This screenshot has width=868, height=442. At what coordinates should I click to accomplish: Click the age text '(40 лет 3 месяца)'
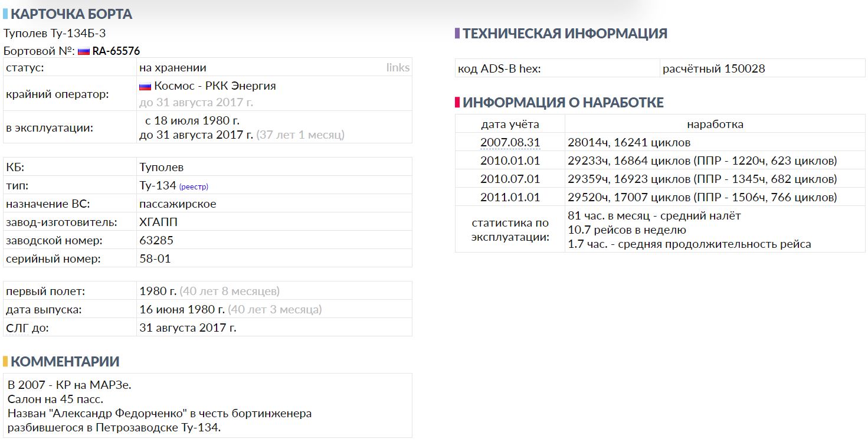click(275, 310)
